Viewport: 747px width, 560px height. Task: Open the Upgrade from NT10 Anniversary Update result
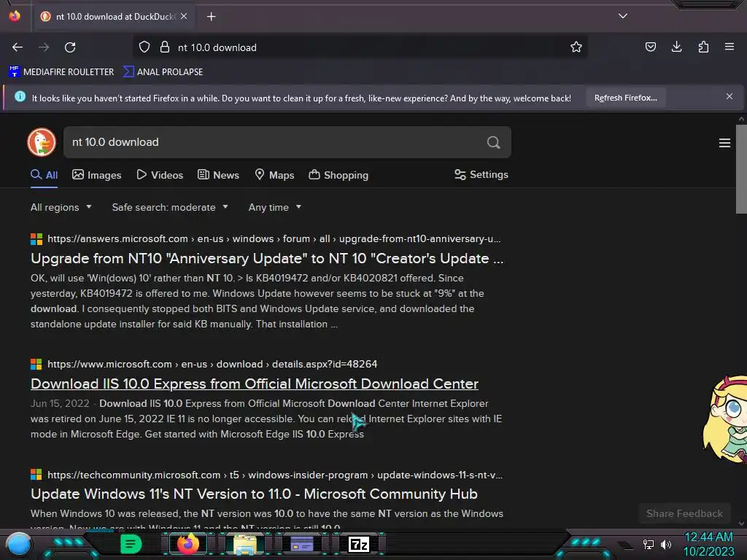(x=267, y=258)
